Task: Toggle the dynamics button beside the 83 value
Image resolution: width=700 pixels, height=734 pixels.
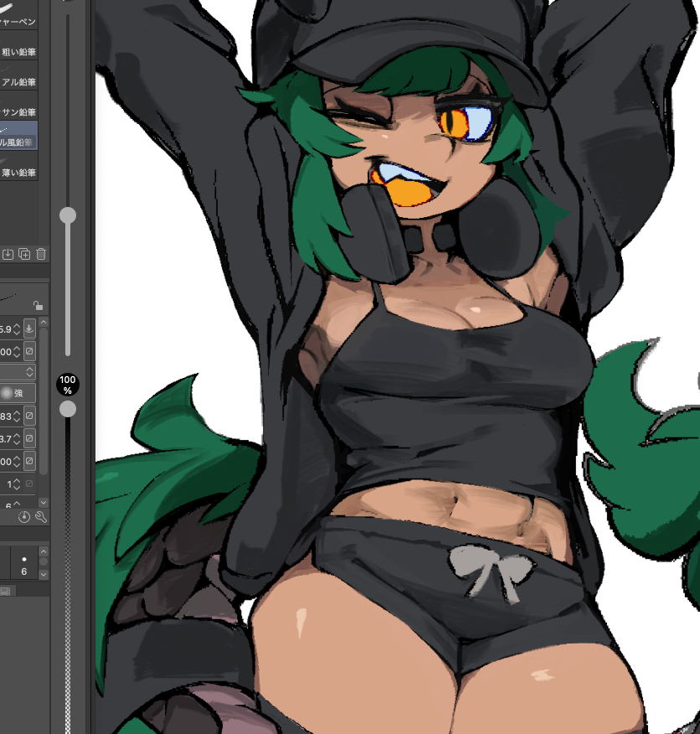Action: pos(29,416)
